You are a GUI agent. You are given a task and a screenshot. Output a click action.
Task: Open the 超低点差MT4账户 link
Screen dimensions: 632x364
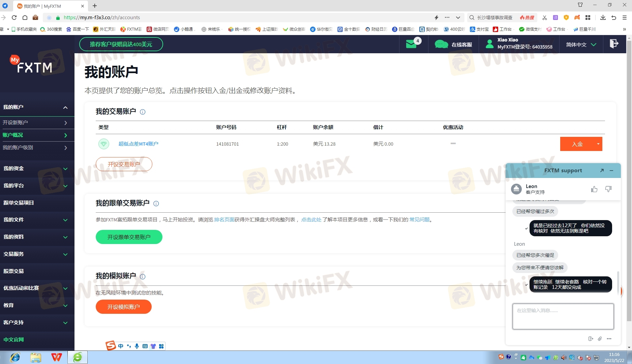point(138,144)
